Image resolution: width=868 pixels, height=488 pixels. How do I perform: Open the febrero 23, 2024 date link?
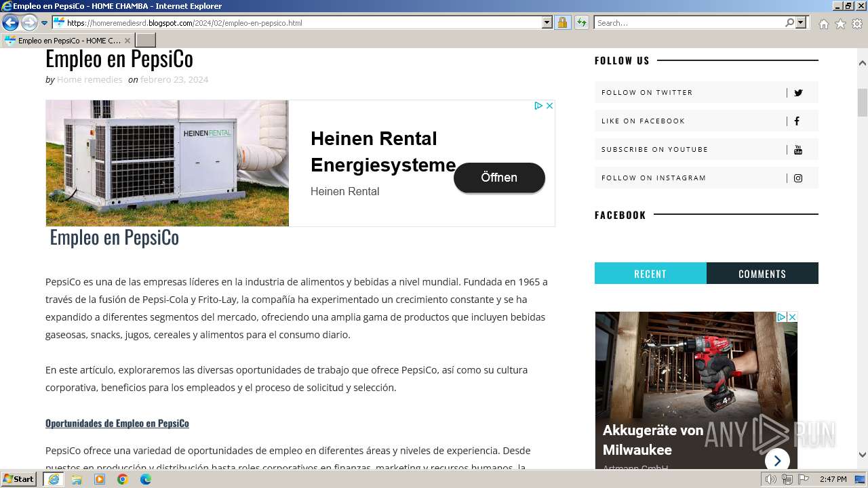tap(174, 79)
